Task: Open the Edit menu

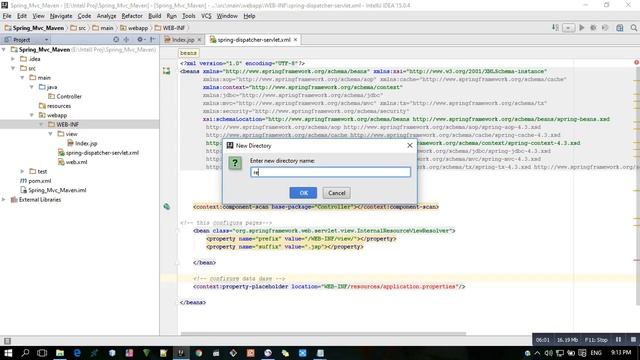Action: 22,16
